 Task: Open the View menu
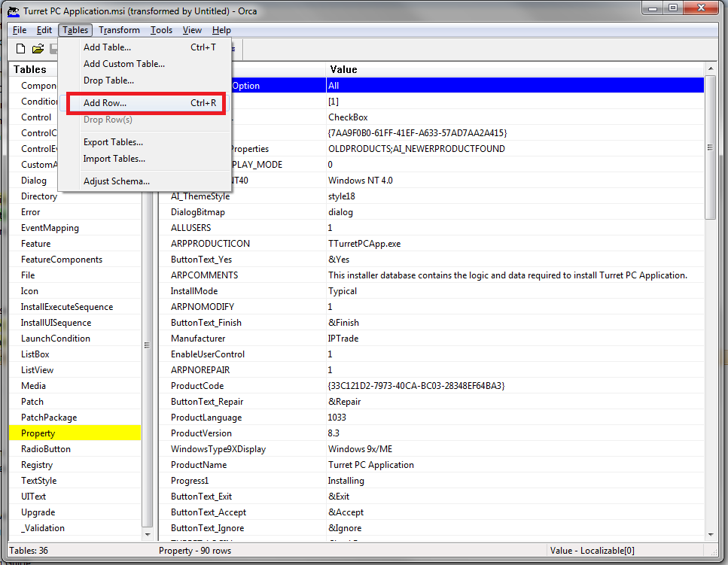(x=192, y=30)
